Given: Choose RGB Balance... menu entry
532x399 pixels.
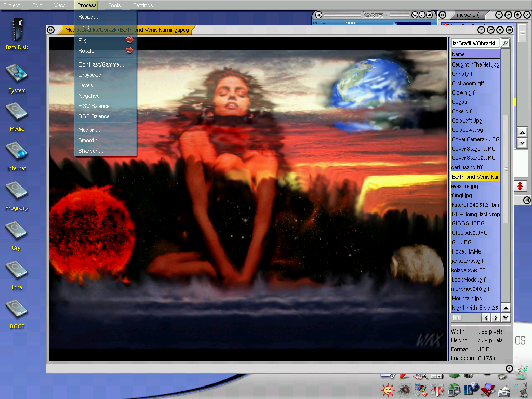Looking at the screenshot, I should click(x=105, y=116).
